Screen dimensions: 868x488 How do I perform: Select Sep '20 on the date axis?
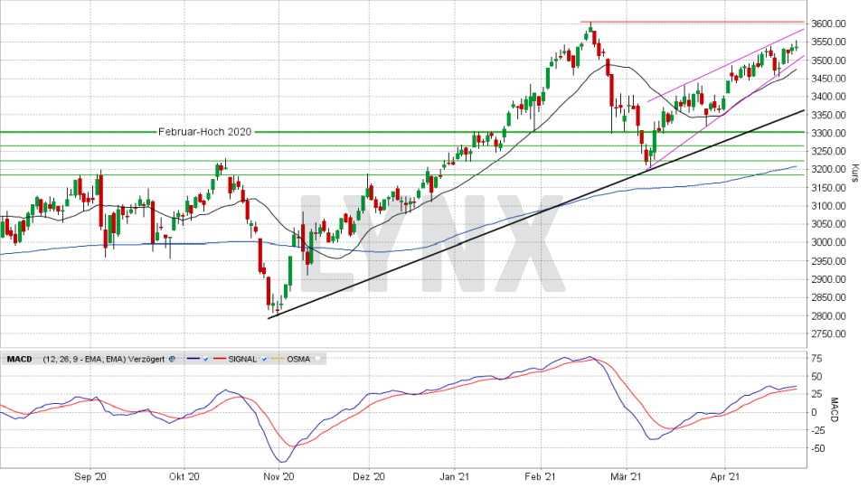[x=90, y=475]
